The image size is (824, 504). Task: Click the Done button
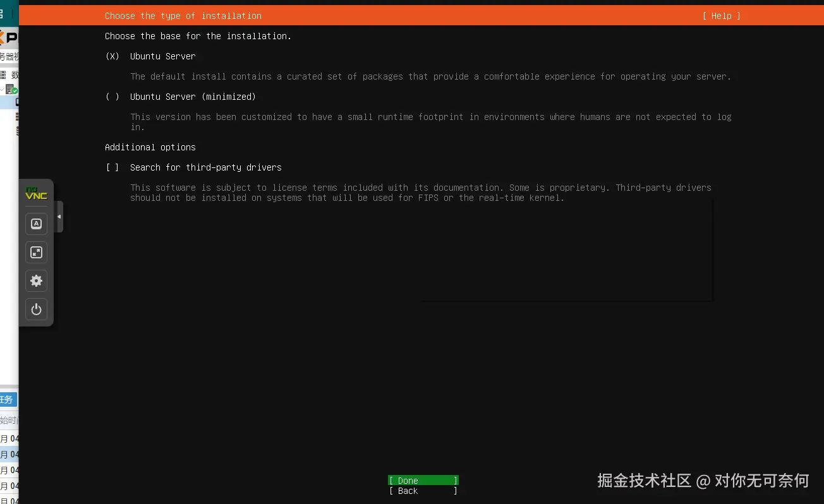423,481
